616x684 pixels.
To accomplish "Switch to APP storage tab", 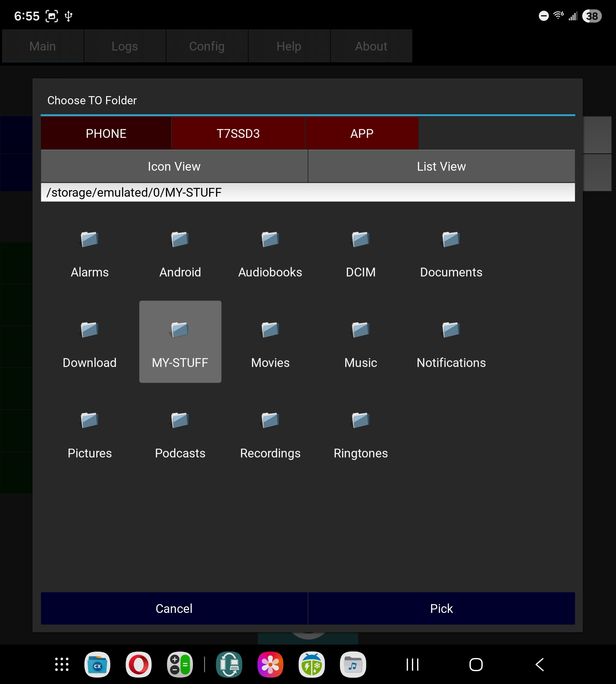I will click(362, 133).
